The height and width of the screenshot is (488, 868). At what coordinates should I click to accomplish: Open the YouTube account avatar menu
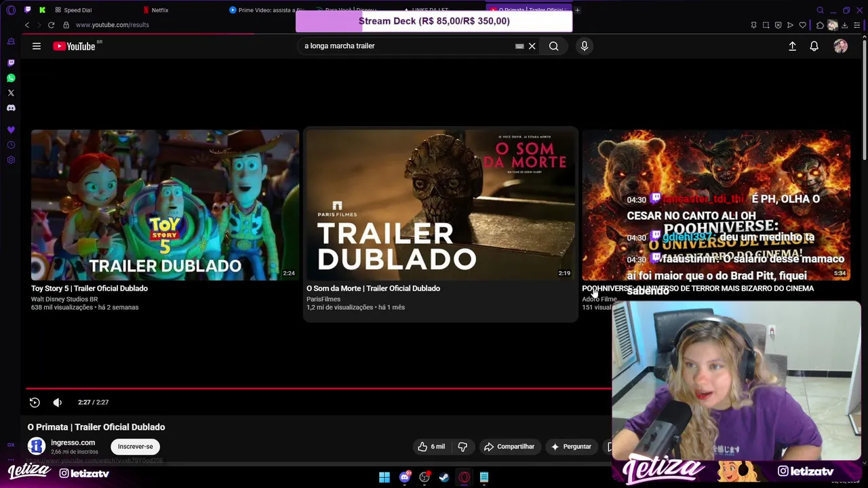[841, 46]
